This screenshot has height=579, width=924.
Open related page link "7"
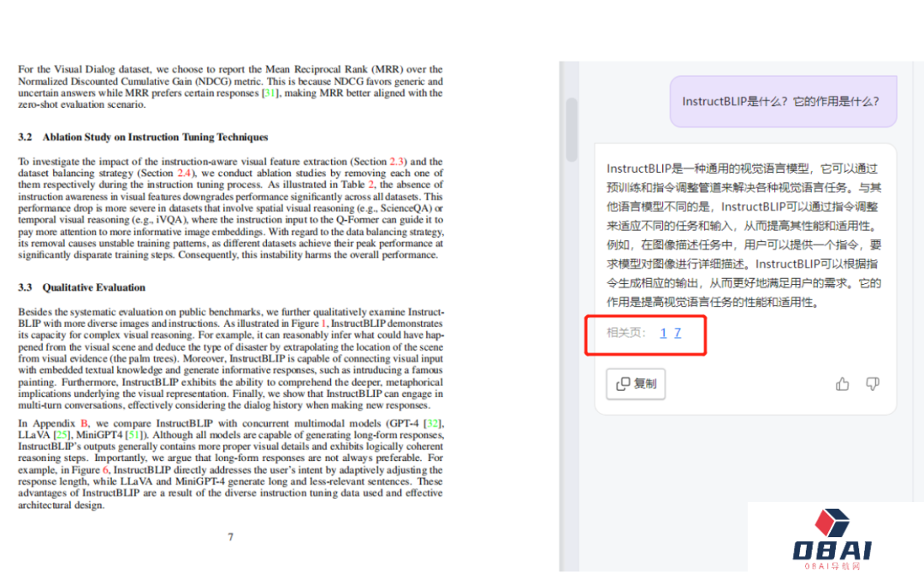click(678, 334)
